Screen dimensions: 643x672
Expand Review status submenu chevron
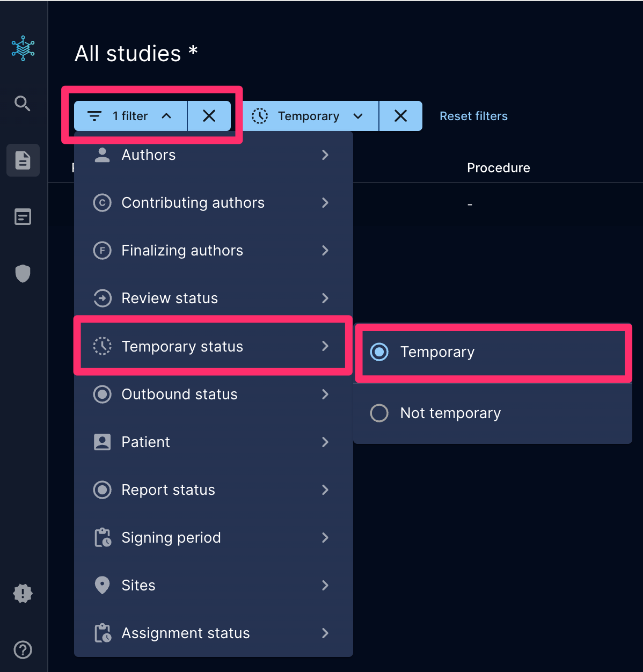pyautogui.click(x=325, y=298)
